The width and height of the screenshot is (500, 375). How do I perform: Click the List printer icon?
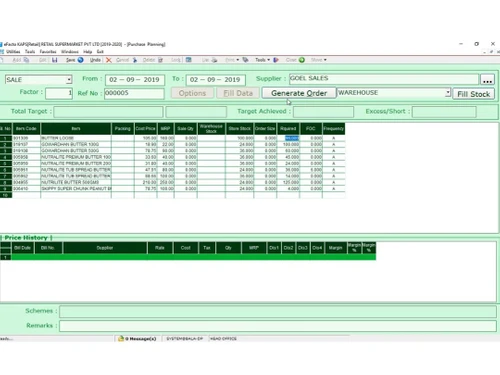click(x=214, y=60)
